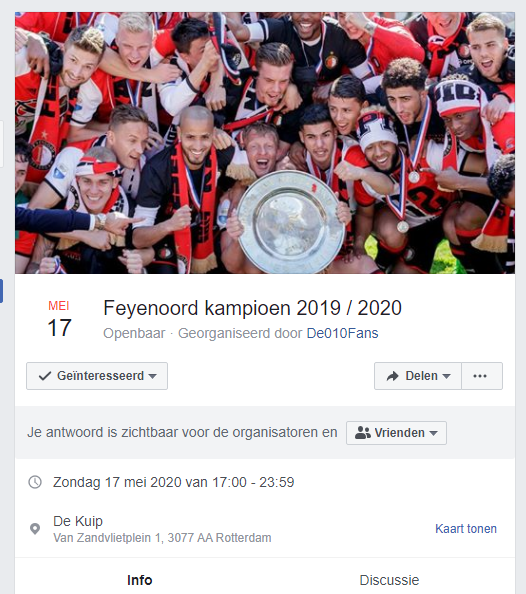Click the event title Feyenoord kampioen 2019 / 2020

pos(252,308)
